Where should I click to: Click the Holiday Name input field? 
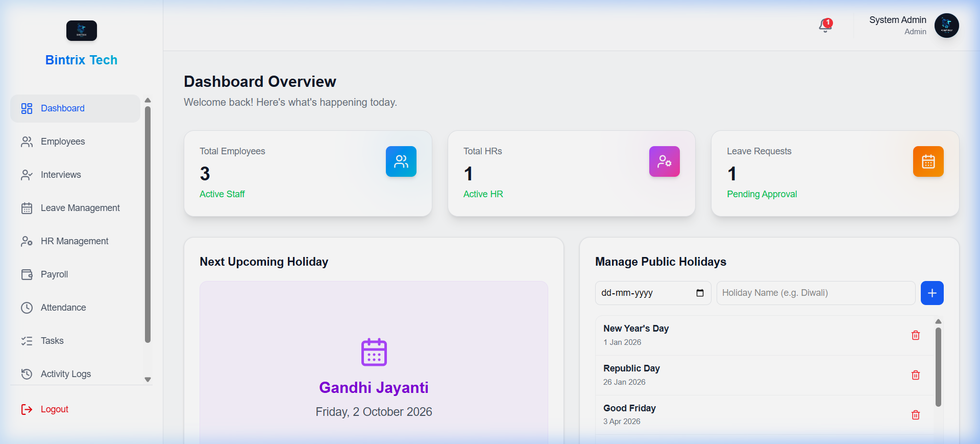pos(816,293)
